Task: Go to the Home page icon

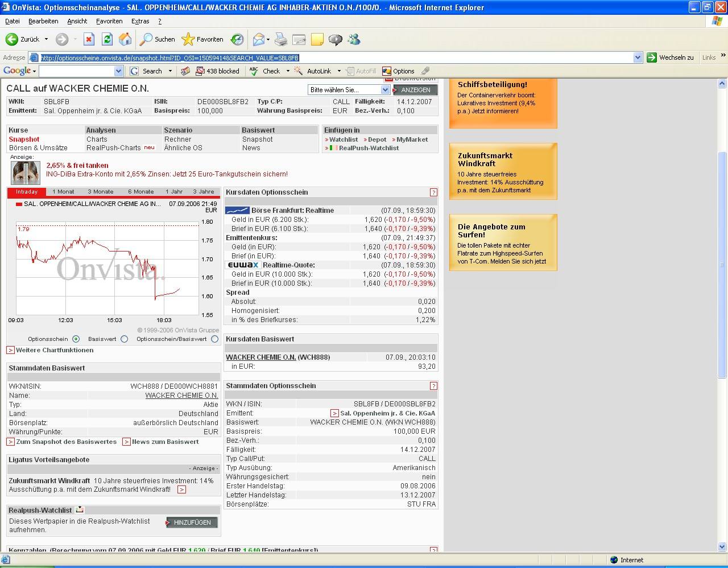Action: pyautogui.click(x=125, y=39)
